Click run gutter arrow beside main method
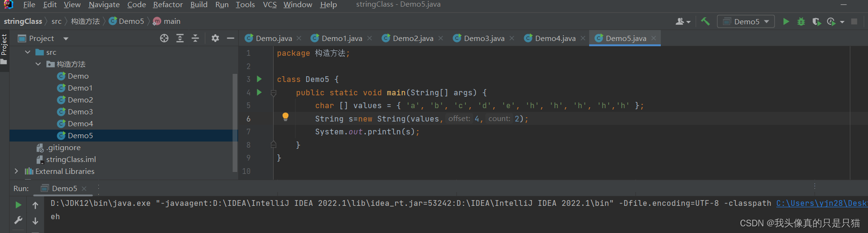 (x=259, y=92)
